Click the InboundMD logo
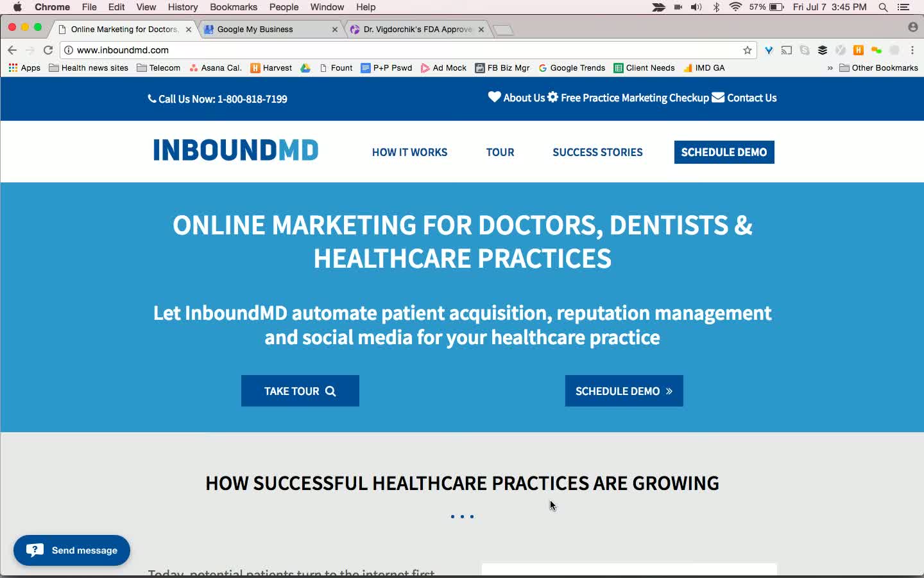The image size is (924, 578). (x=236, y=150)
